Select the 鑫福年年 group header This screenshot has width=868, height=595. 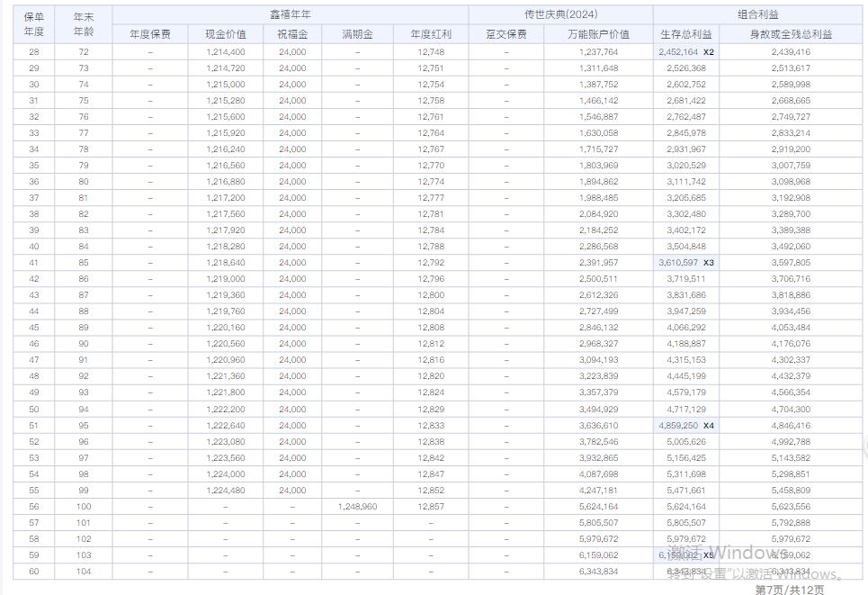point(291,15)
